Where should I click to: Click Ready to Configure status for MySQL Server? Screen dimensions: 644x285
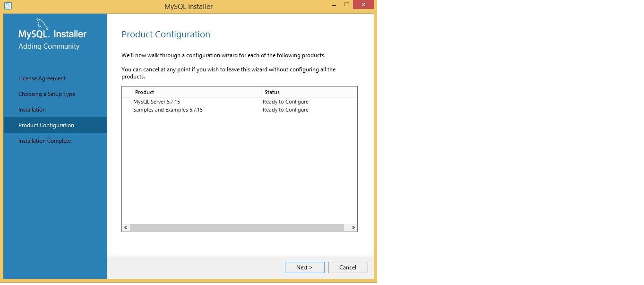coord(285,102)
